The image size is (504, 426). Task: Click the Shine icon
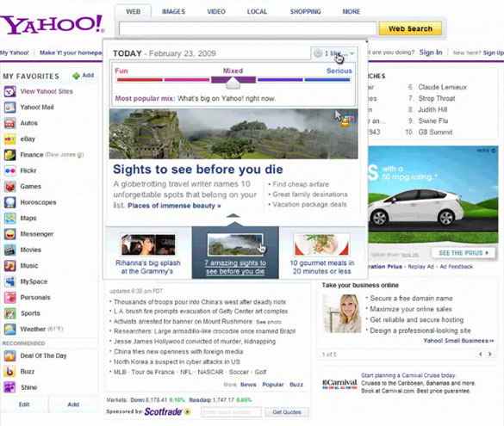pyautogui.click(x=10, y=387)
